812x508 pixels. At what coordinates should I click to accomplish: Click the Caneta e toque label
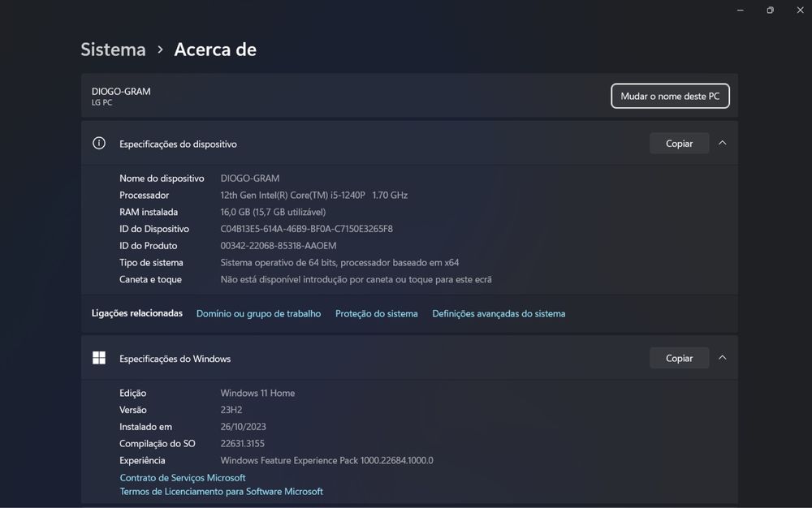151,279
